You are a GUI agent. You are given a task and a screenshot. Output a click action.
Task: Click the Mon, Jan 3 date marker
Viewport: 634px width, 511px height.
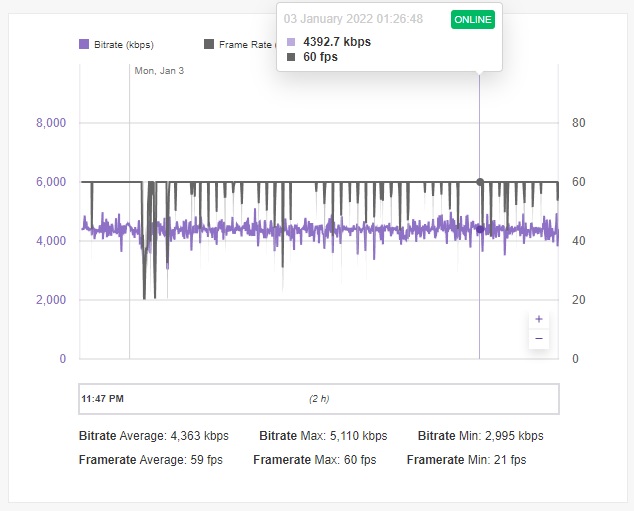[159, 71]
